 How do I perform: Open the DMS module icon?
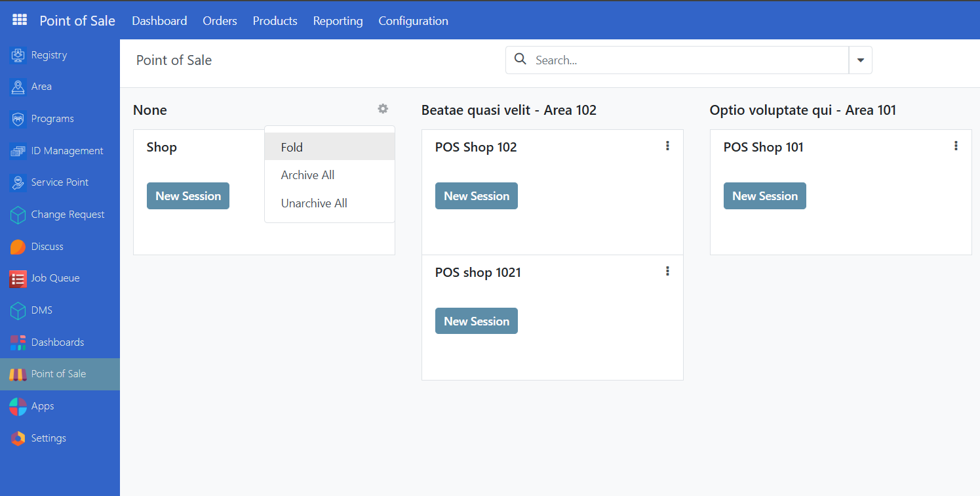[x=18, y=310]
